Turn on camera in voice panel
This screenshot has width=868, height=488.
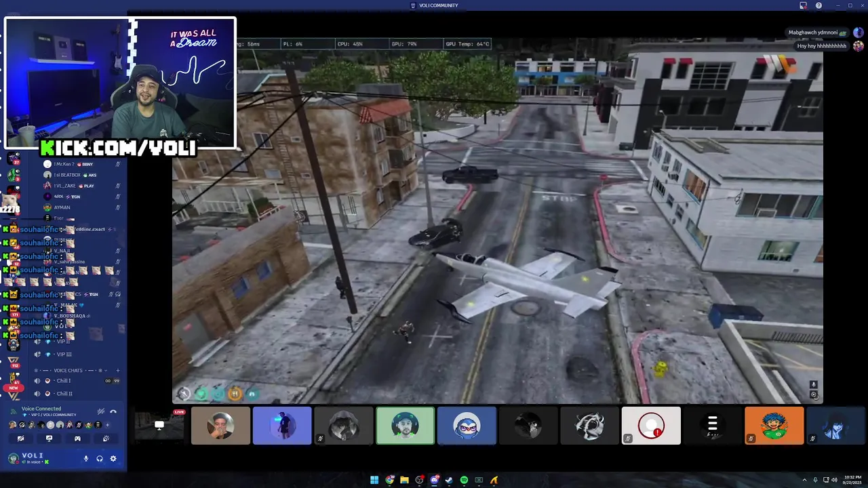coord(20,439)
